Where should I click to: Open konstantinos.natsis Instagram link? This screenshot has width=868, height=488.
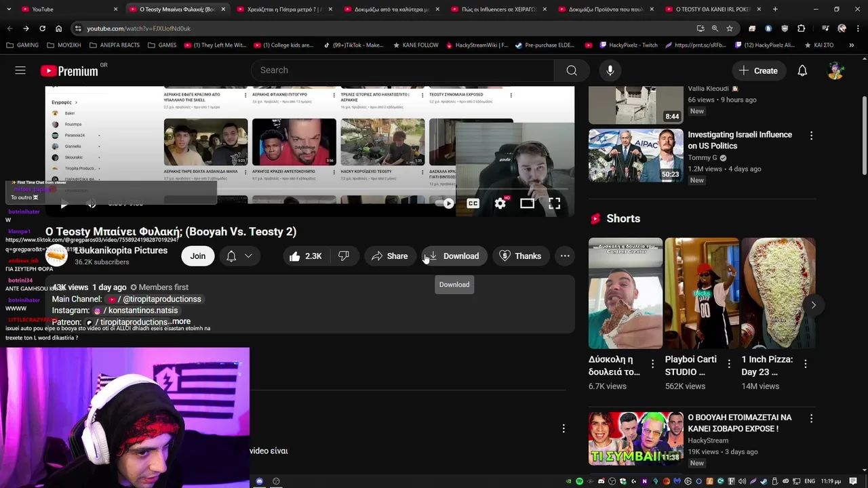(136, 310)
